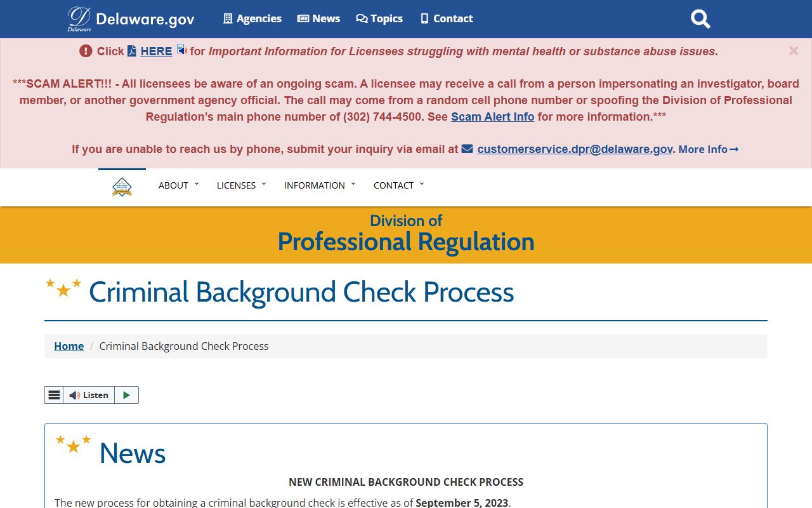The image size is (812, 508).
Task: Click the speaker icon after HERE
Action: coord(181,50)
